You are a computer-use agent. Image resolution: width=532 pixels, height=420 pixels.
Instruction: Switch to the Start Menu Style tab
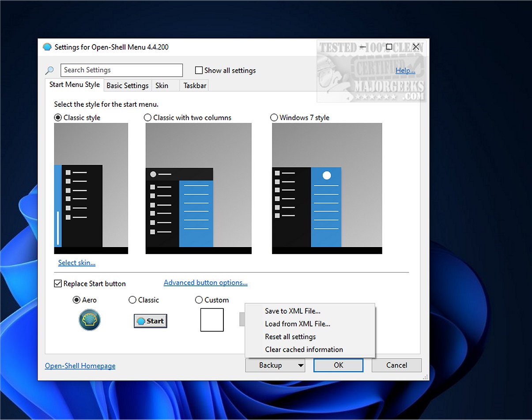coord(74,85)
